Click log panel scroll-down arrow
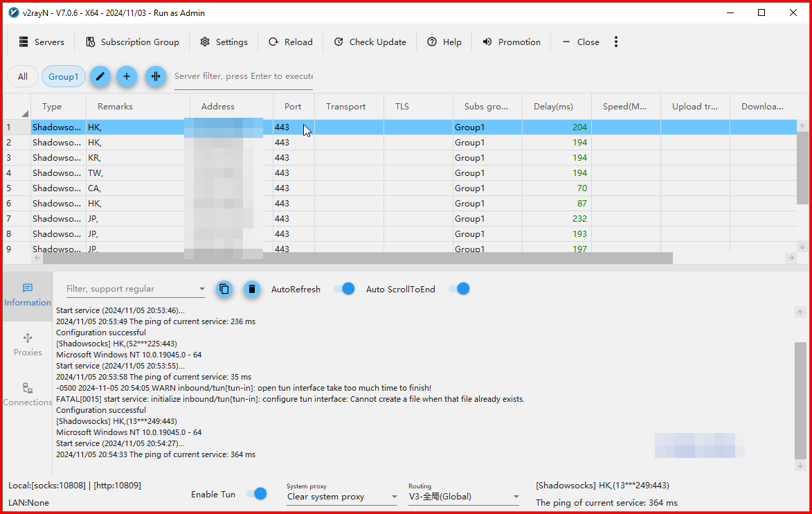The image size is (812, 514). click(x=800, y=466)
